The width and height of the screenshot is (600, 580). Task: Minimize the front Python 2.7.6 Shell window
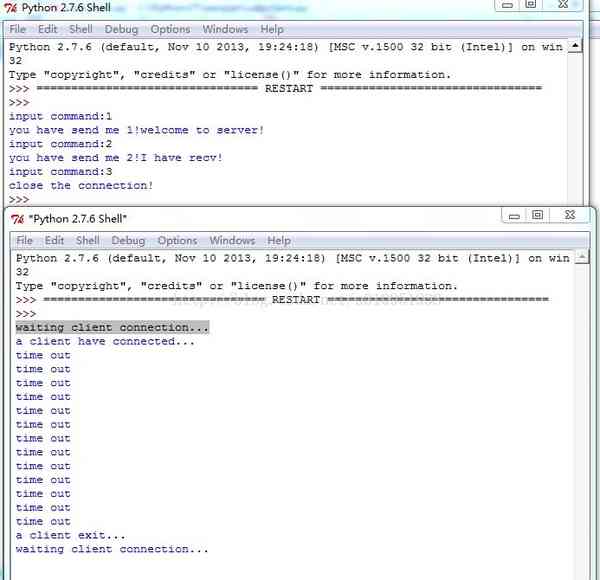514,216
